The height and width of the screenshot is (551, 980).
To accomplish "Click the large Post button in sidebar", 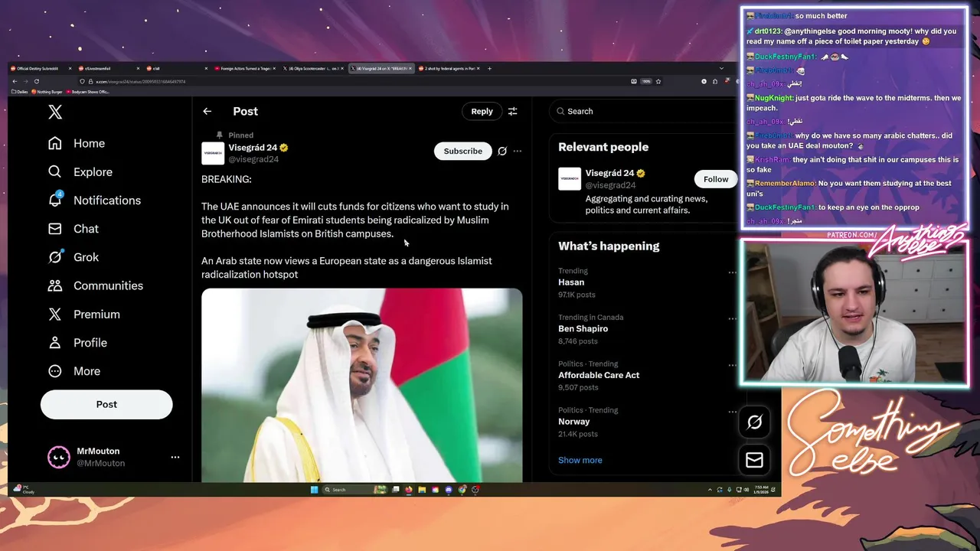I will click(106, 404).
